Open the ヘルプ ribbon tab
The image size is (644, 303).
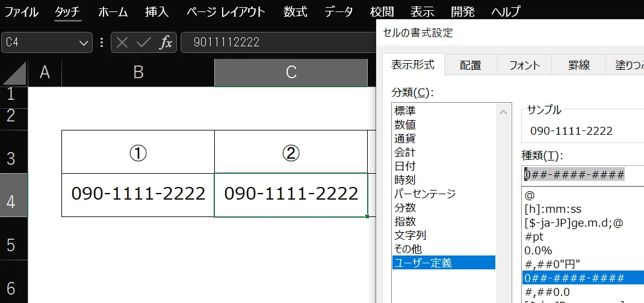(x=506, y=11)
